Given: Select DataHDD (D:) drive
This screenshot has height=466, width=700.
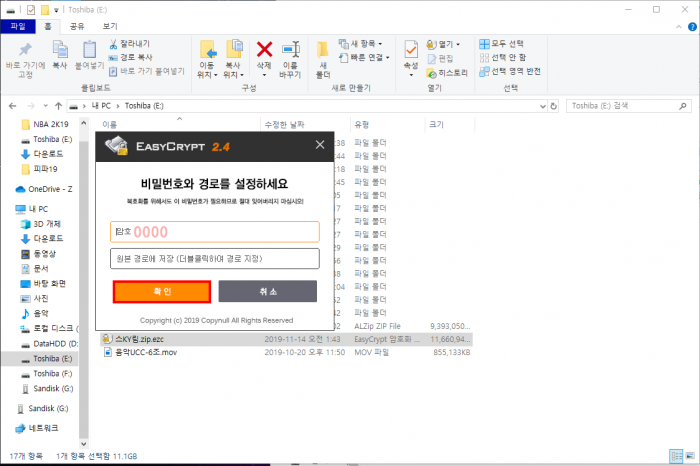Looking at the screenshot, I should [x=50, y=344].
